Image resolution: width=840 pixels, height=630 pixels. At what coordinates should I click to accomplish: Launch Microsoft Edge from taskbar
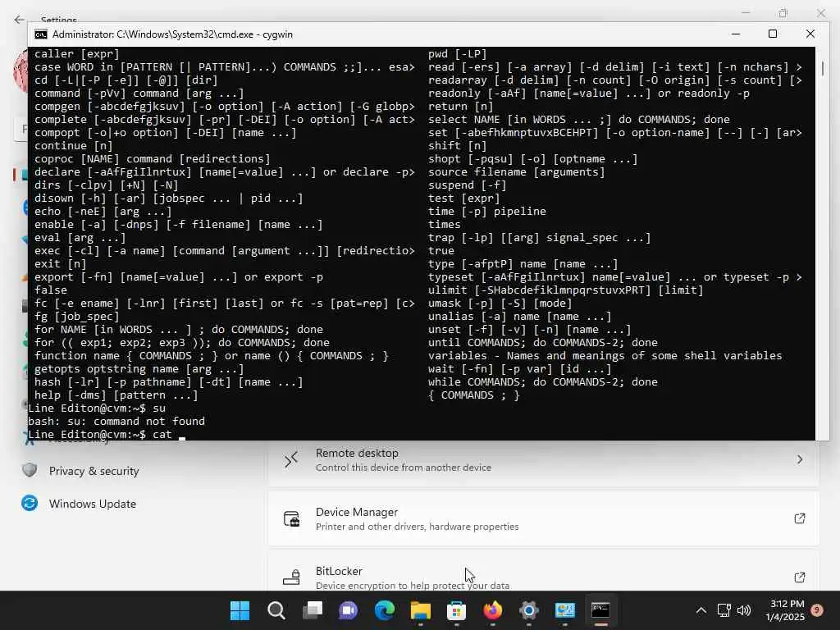384,610
